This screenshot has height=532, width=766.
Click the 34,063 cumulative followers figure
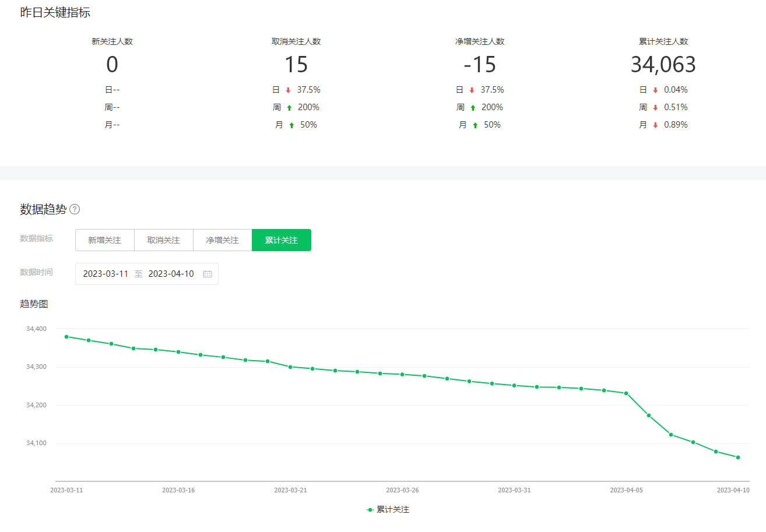pos(663,65)
